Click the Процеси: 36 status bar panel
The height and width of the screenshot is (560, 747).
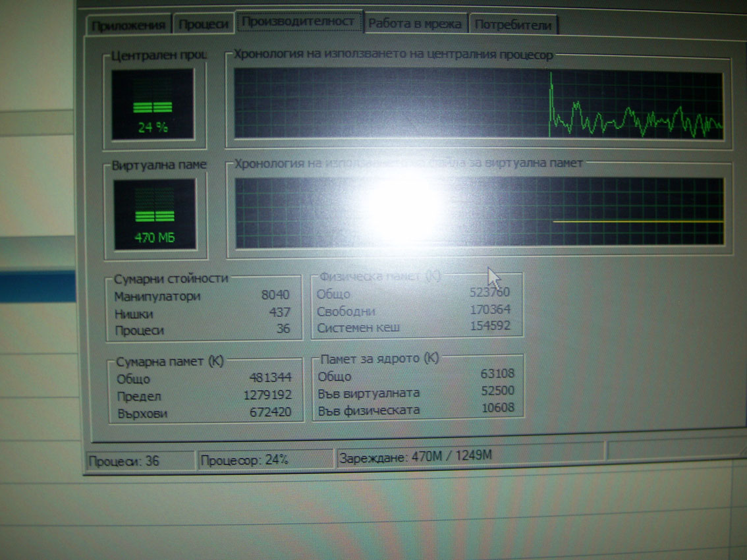click(139, 461)
